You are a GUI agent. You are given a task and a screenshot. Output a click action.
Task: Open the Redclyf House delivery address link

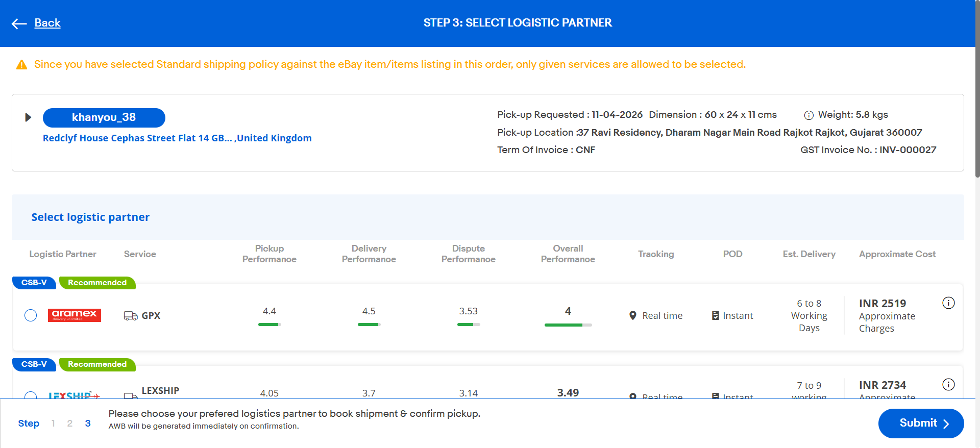177,138
